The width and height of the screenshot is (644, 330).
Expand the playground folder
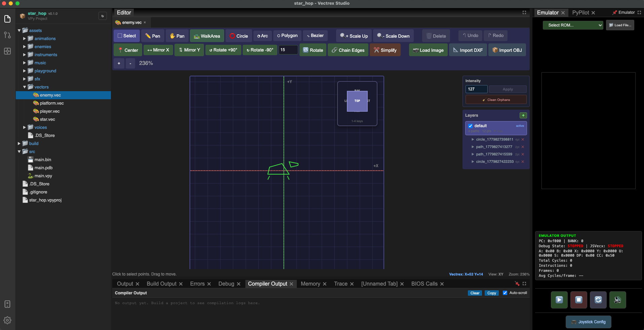point(25,71)
